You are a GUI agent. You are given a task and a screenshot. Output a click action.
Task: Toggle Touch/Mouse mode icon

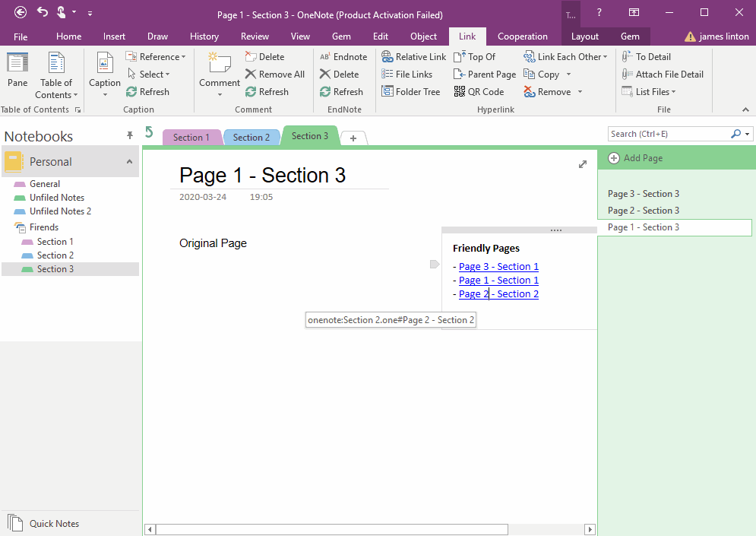pyautogui.click(x=62, y=11)
